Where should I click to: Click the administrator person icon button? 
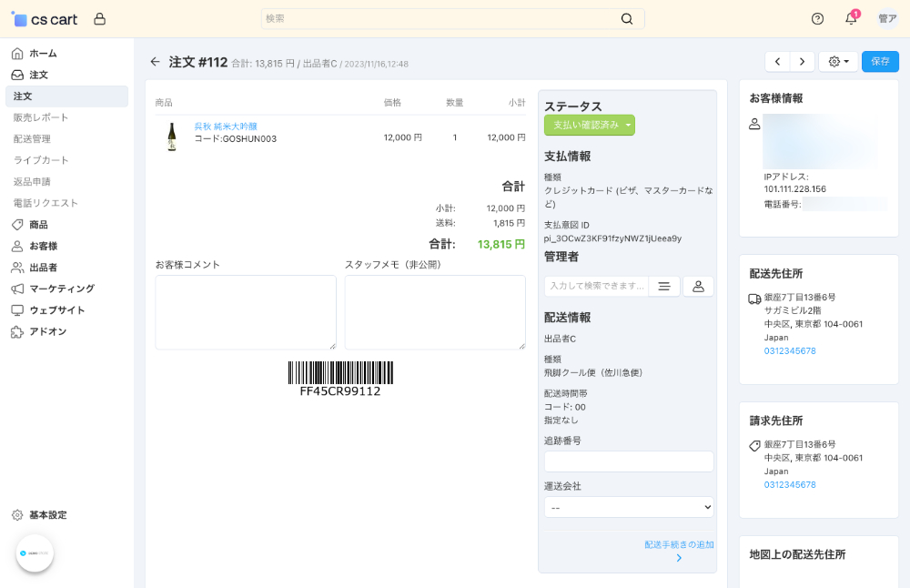coord(698,287)
